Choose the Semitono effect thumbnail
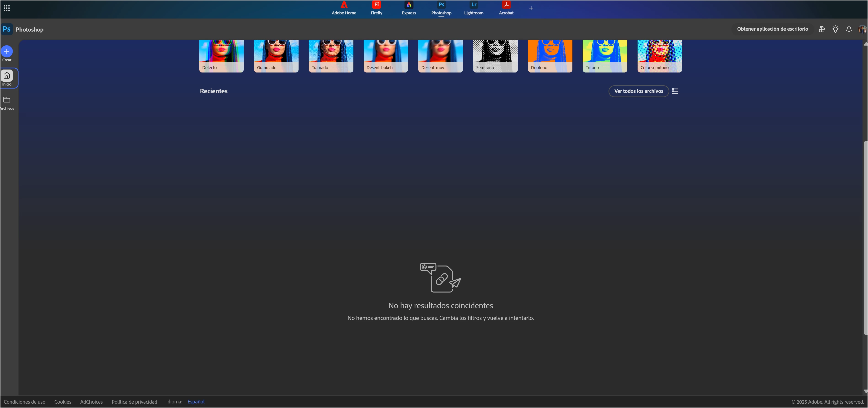The width and height of the screenshot is (868, 408). (x=495, y=56)
